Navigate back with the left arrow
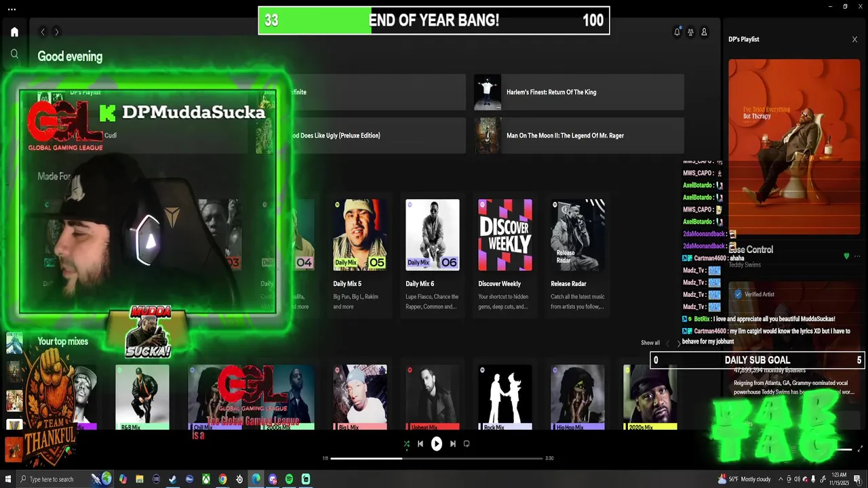 point(43,32)
